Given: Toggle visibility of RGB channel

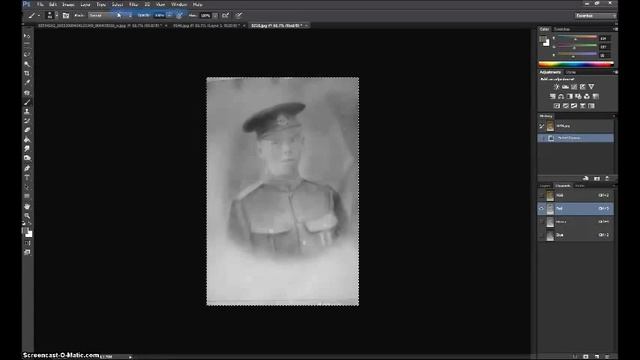Looking at the screenshot, I should click(x=542, y=196).
